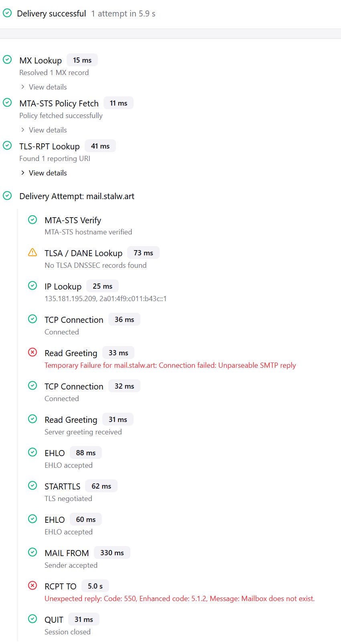Image resolution: width=341 pixels, height=644 pixels.
Task: Click the QUIT step check icon
Action: click(x=32, y=619)
